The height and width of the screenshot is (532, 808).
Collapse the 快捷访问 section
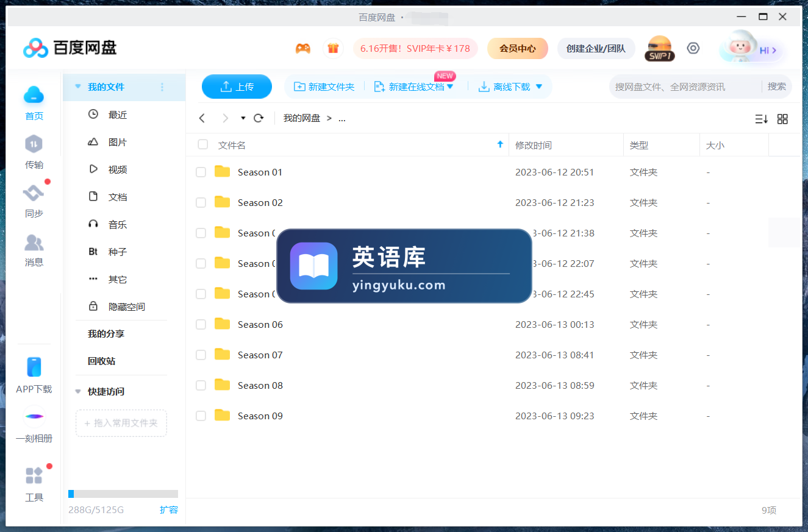pyautogui.click(x=77, y=391)
